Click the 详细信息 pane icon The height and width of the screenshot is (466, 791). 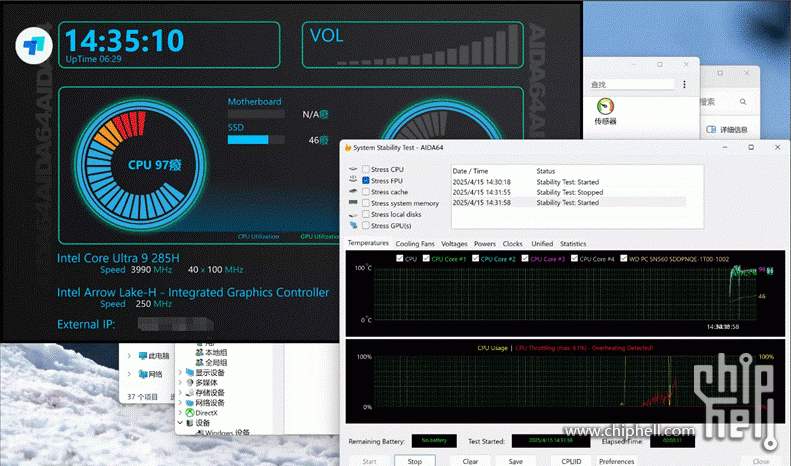pyautogui.click(x=711, y=130)
